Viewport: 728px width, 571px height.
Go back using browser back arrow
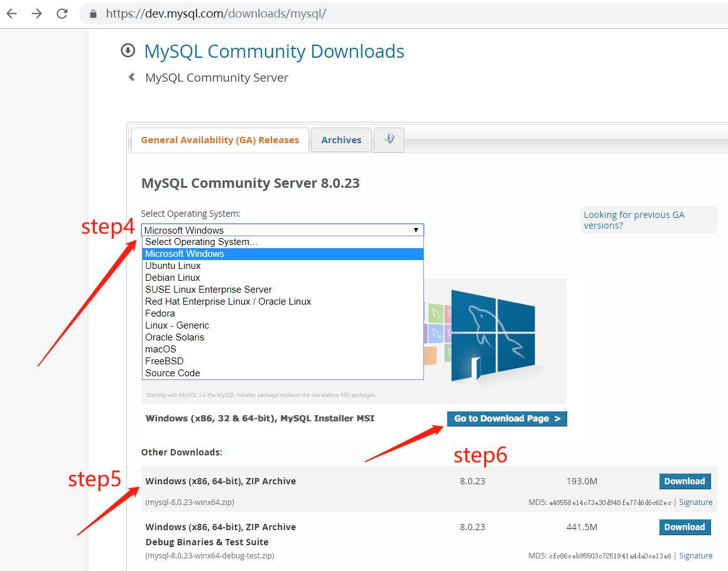[x=12, y=14]
